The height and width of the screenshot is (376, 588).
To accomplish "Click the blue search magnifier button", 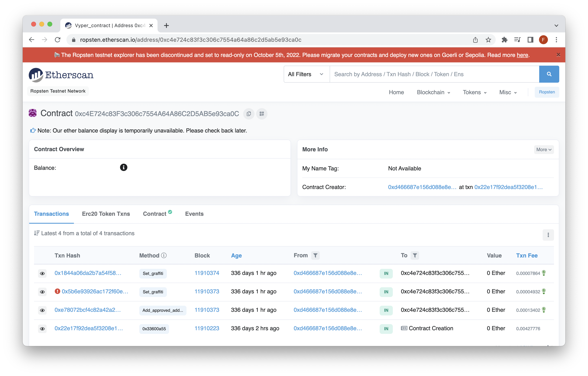I will tap(549, 74).
